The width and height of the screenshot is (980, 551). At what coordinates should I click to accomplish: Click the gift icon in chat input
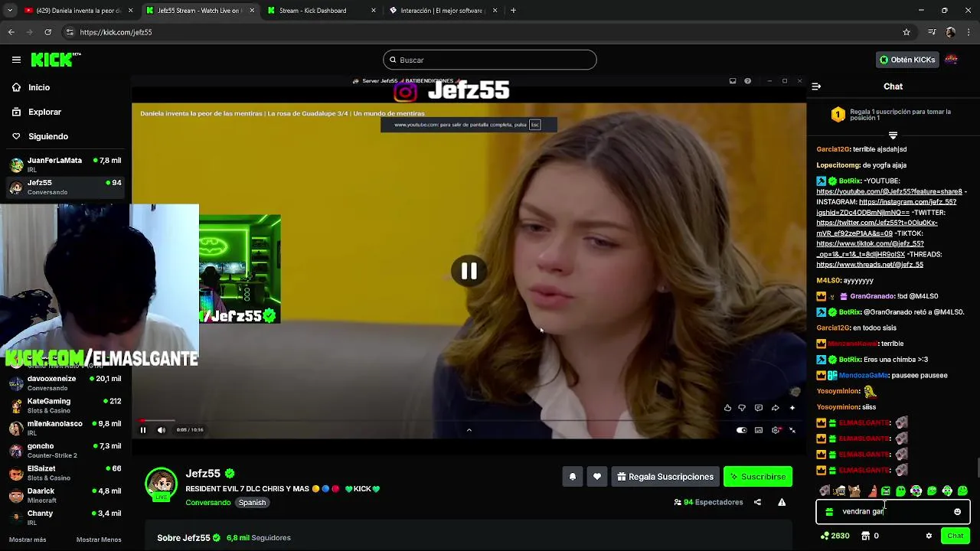[829, 512]
